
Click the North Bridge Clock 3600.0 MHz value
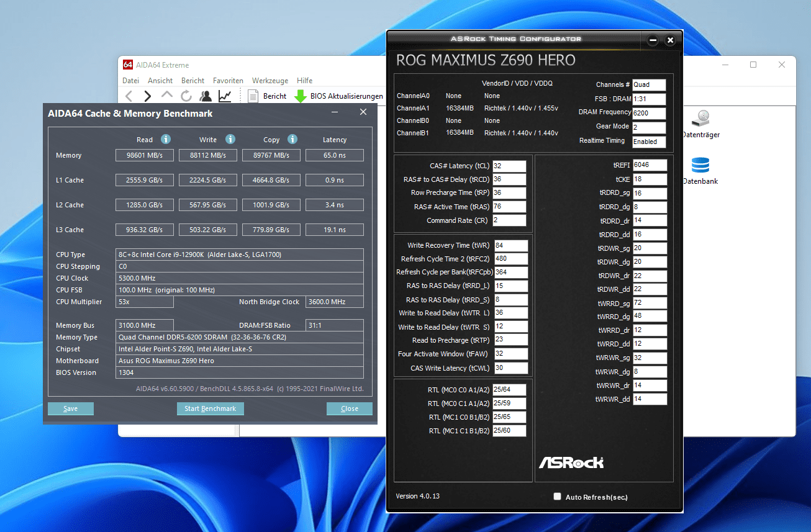pyautogui.click(x=335, y=302)
